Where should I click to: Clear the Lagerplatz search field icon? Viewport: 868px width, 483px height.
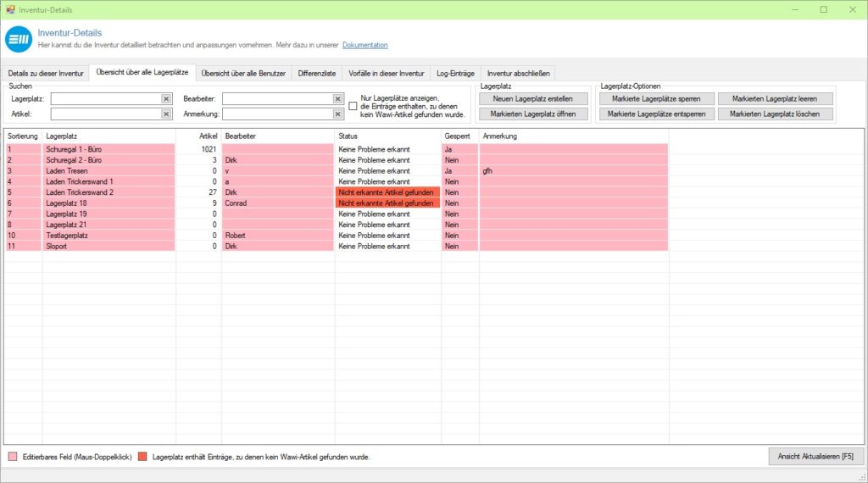(x=166, y=99)
